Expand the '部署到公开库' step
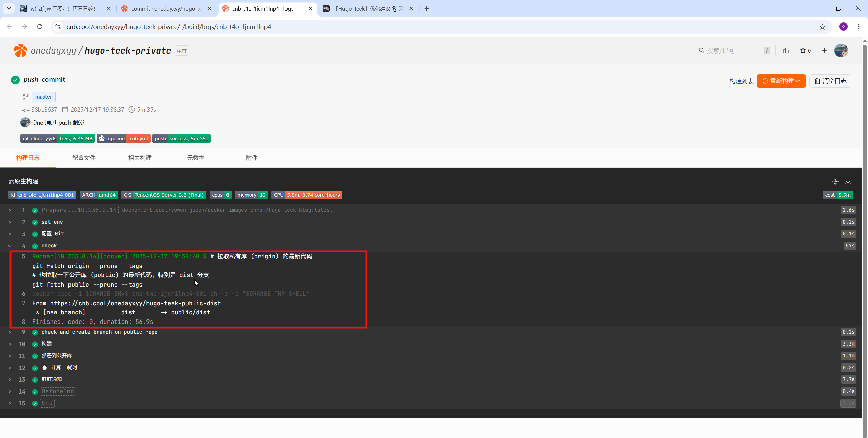The image size is (868, 438). pos(10,356)
